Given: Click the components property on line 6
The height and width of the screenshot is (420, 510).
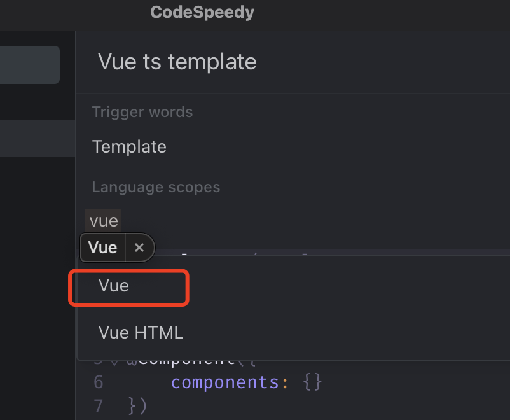Looking at the screenshot, I should pyautogui.click(x=224, y=382).
